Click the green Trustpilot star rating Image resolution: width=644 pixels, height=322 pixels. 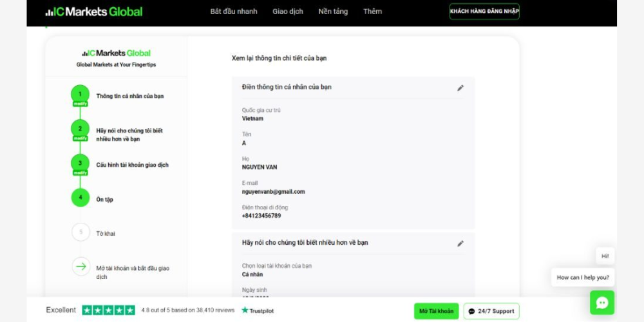108,310
